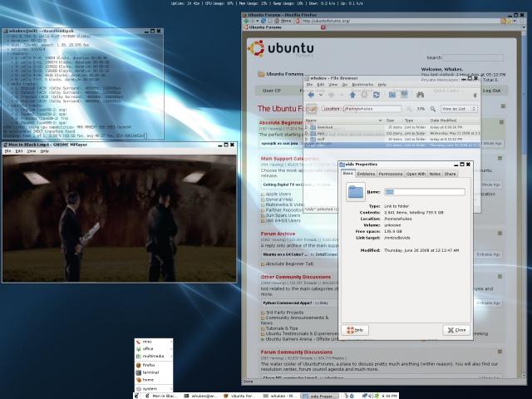Click the folder icon beside Ubuntu Forums breadcrumb
532x399 pixels.
(x=261, y=74)
